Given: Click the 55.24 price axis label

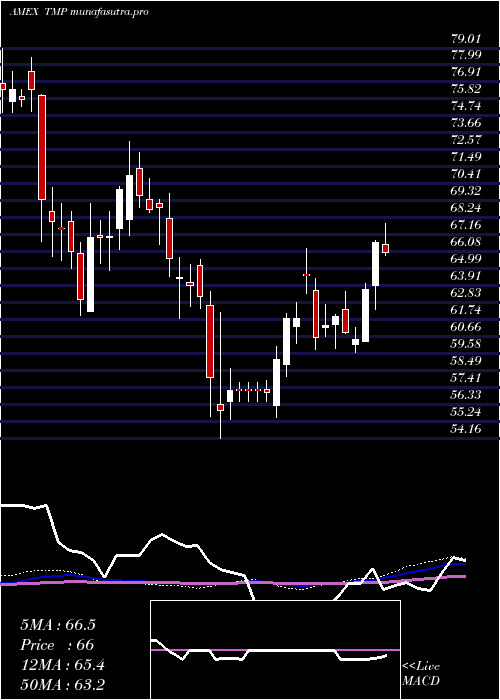Looking at the screenshot, I should [466, 412].
